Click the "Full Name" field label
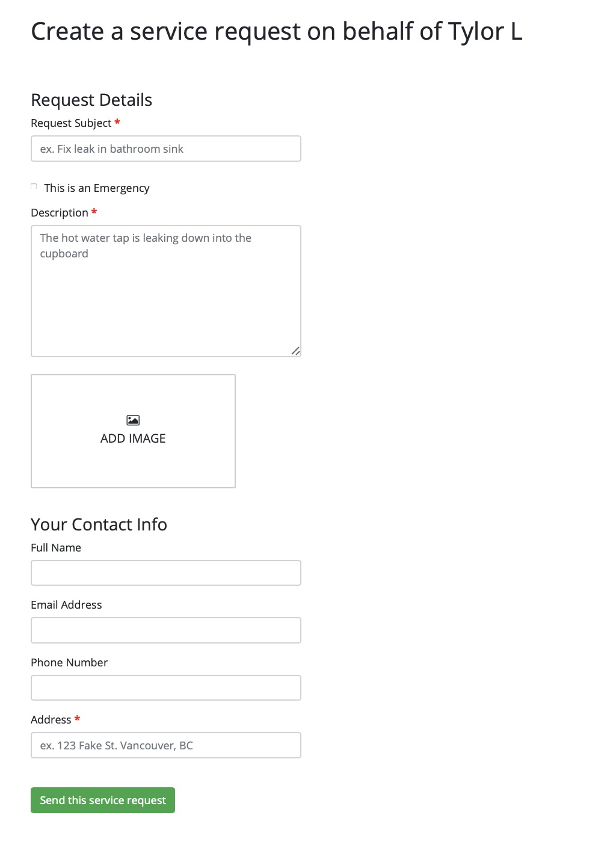The height and width of the screenshot is (842, 616). pyautogui.click(x=56, y=548)
